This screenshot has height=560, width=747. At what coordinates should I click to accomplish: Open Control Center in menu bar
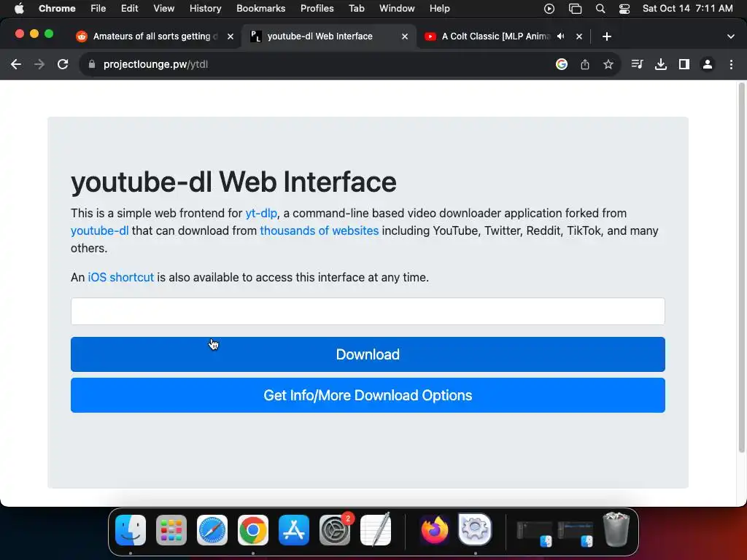(624, 9)
